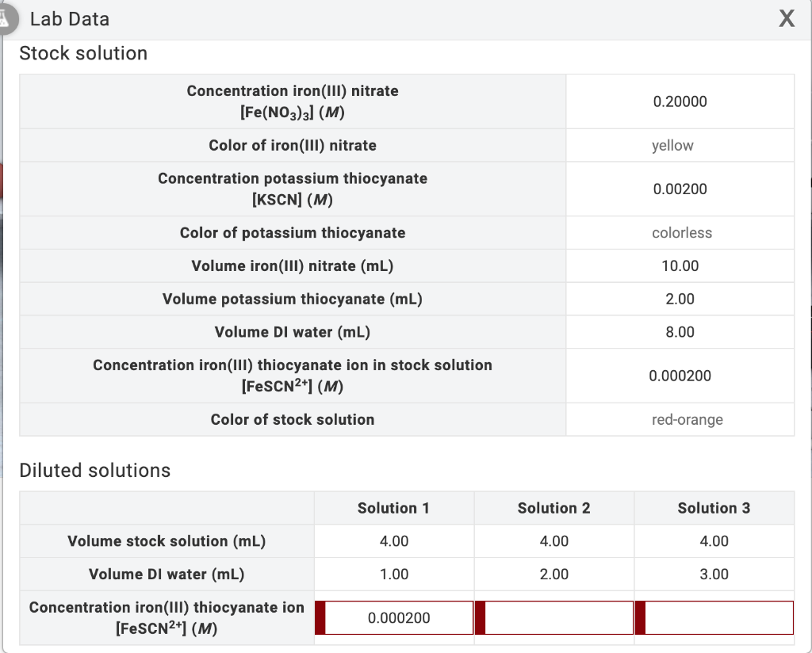Click the 'Diluted solutions' section heading
The image size is (812, 653).
coord(95,471)
